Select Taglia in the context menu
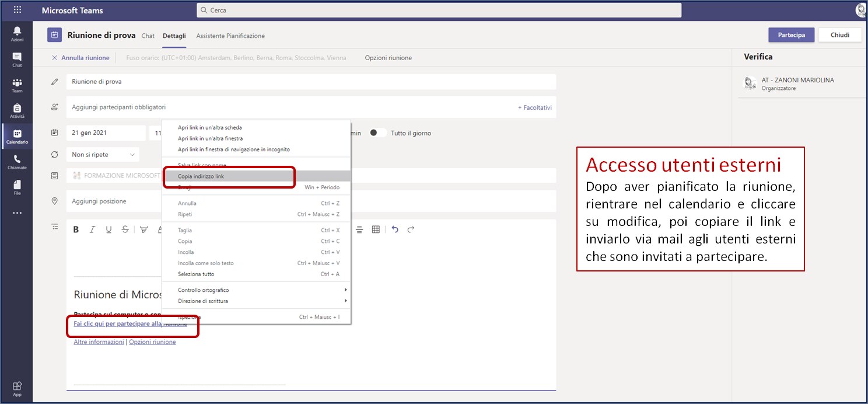Viewport: 868px width, 404px height. coord(256,230)
